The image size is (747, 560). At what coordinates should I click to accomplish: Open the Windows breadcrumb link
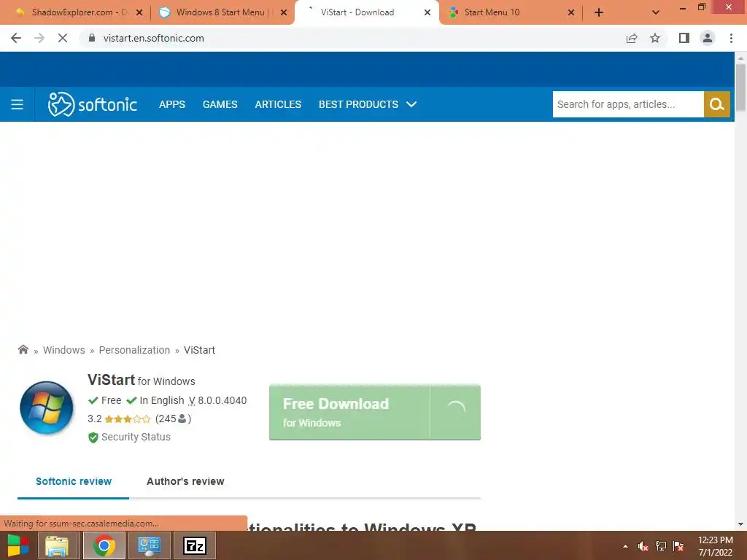tap(64, 350)
